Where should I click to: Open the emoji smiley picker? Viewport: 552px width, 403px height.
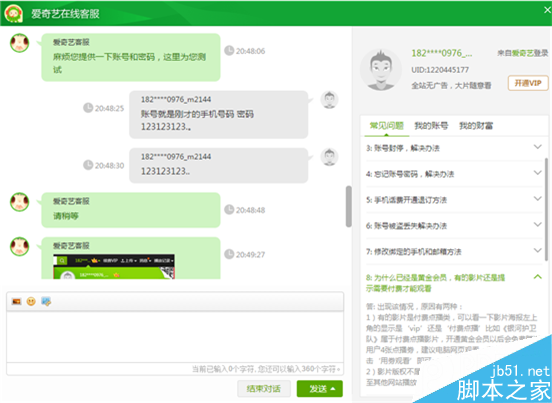pos(31,301)
